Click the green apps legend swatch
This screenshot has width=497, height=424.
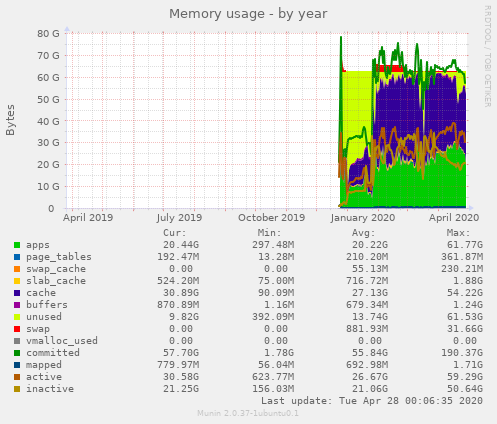pos(17,245)
